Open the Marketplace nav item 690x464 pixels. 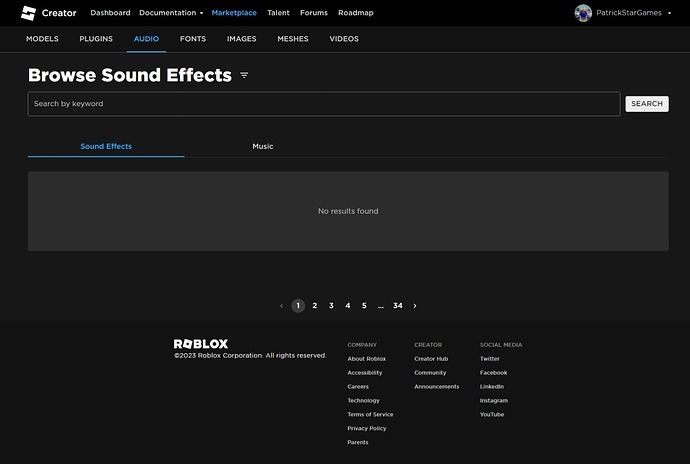click(234, 13)
